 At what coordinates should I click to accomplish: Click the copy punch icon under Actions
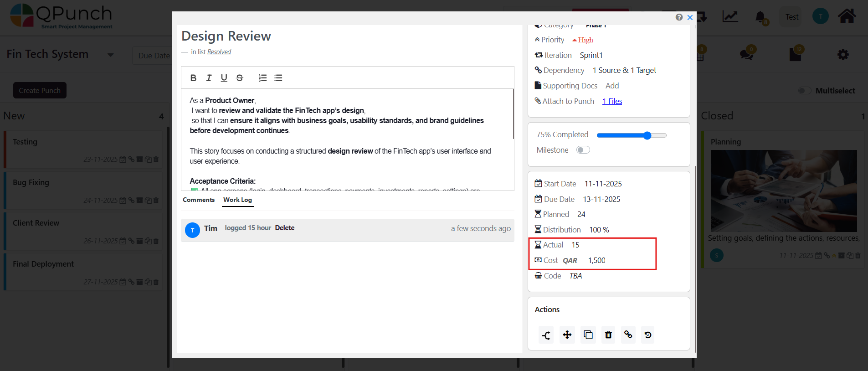tap(588, 335)
